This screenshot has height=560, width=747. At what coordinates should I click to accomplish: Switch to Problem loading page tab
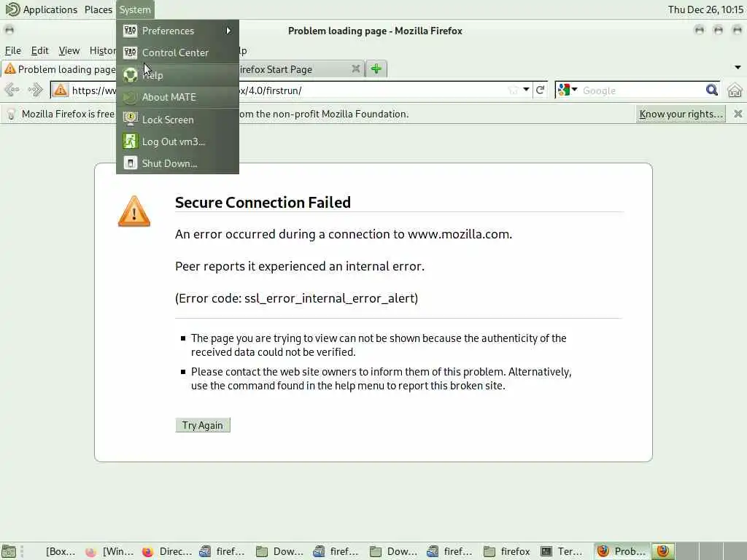click(x=59, y=69)
